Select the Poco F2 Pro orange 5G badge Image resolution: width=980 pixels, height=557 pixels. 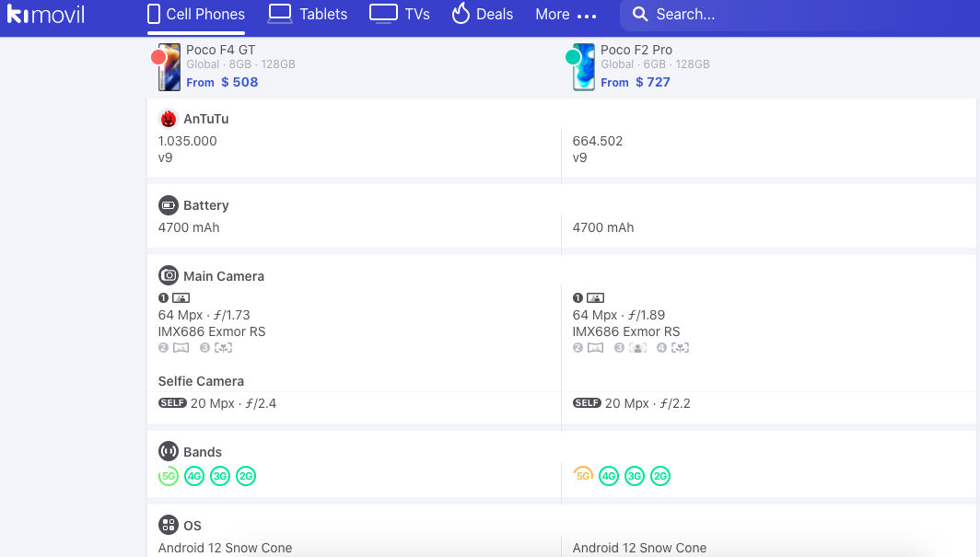click(582, 476)
